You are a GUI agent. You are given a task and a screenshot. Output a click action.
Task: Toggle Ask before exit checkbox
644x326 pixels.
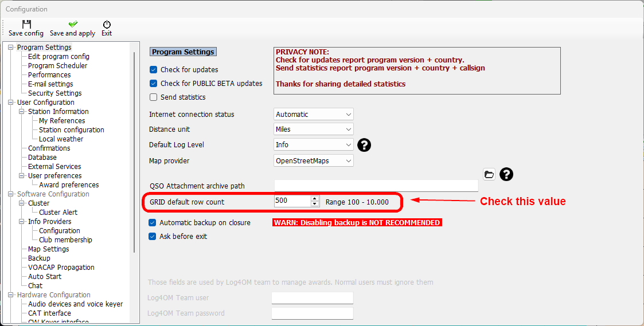(x=153, y=237)
